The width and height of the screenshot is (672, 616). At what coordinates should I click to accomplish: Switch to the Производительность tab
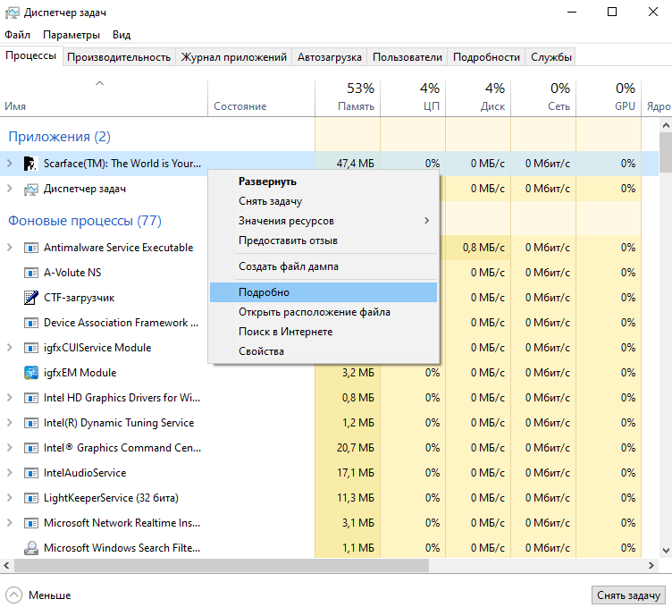pyautogui.click(x=119, y=57)
